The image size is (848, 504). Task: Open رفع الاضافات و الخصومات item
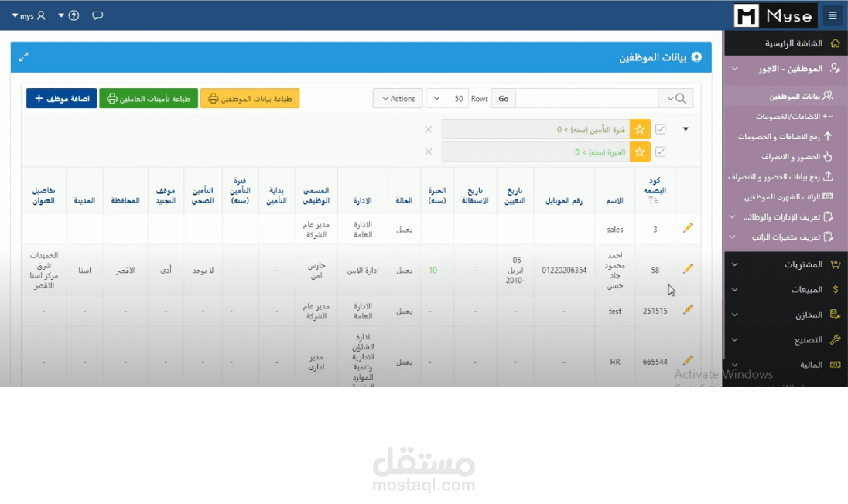click(x=785, y=137)
